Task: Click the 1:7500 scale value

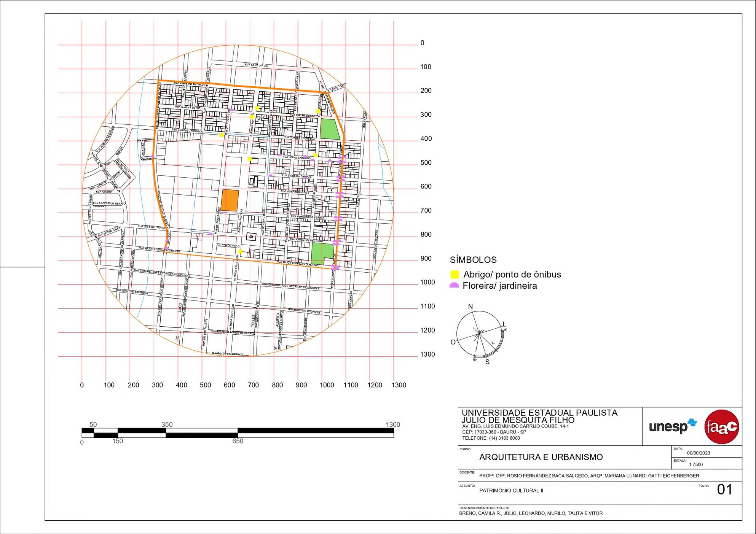Action: (x=696, y=464)
